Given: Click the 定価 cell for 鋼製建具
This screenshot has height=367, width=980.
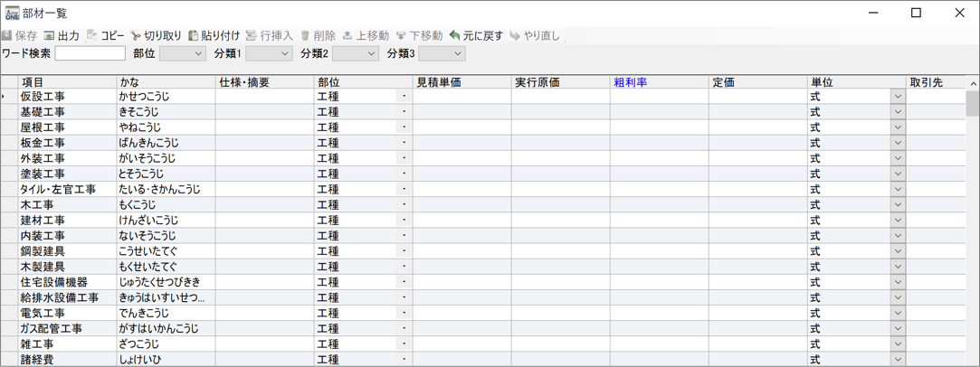Looking at the screenshot, I should point(758,251).
